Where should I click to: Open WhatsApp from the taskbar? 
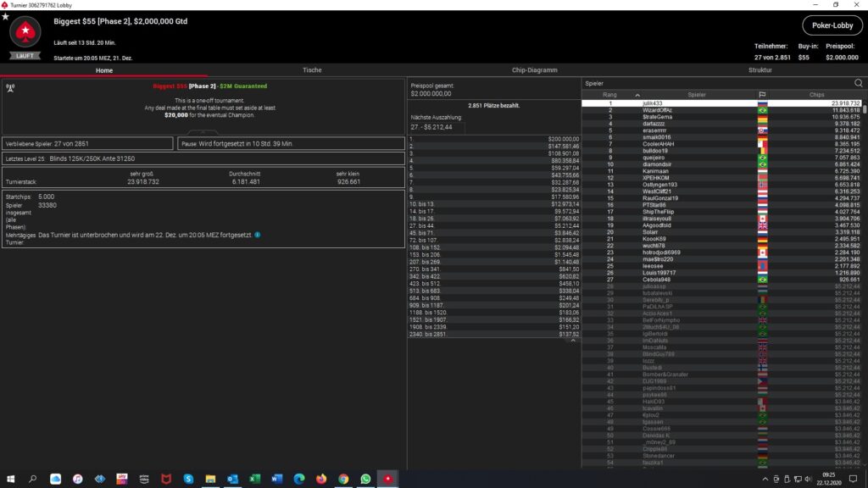(x=366, y=479)
